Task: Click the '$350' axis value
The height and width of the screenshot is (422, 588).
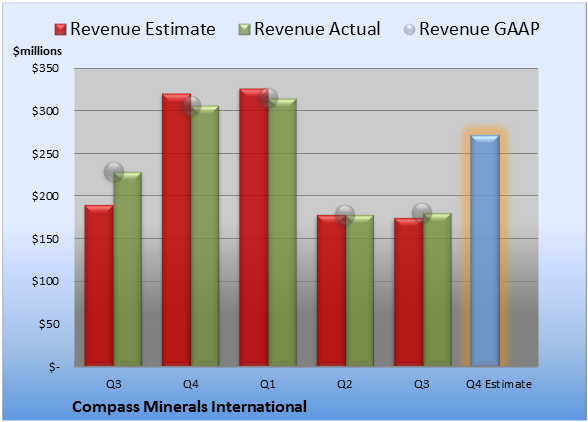Action: tap(46, 68)
